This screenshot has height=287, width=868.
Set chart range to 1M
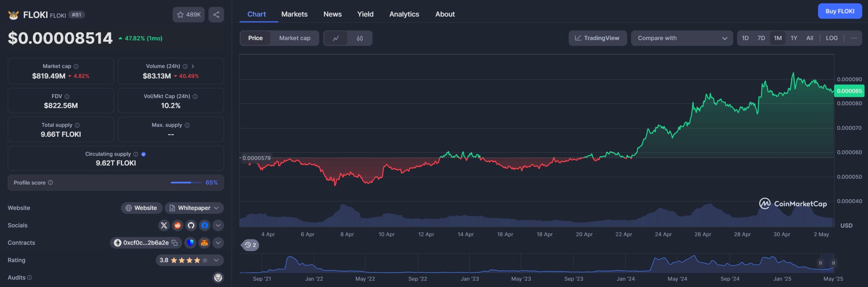click(x=778, y=38)
